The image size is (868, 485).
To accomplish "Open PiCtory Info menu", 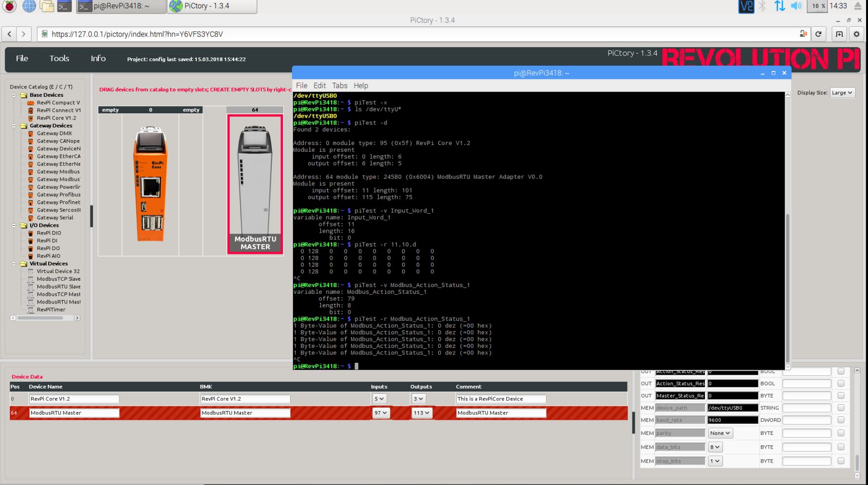I will pyautogui.click(x=98, y=58).
